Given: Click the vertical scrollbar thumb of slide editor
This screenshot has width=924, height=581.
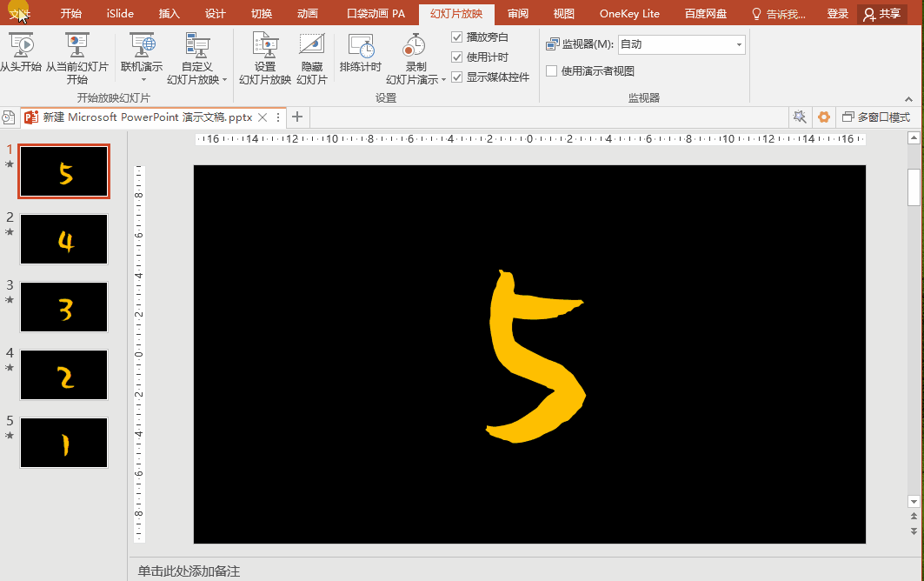Looking at the screenshot, I should pos(914,186).
